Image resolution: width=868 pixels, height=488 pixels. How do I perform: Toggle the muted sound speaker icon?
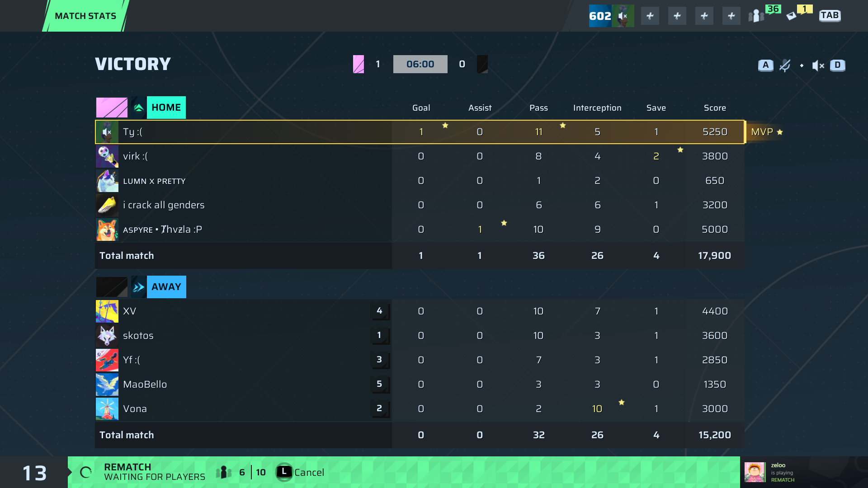[818, 66]
